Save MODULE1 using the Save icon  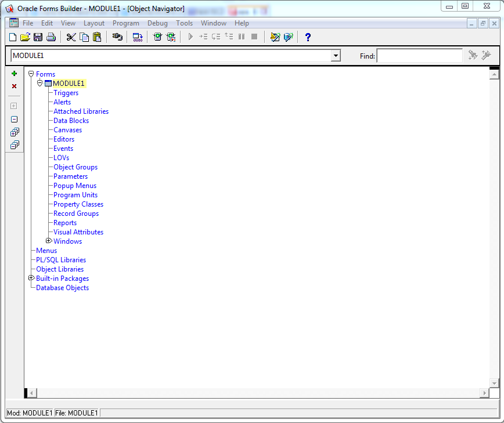38,37
